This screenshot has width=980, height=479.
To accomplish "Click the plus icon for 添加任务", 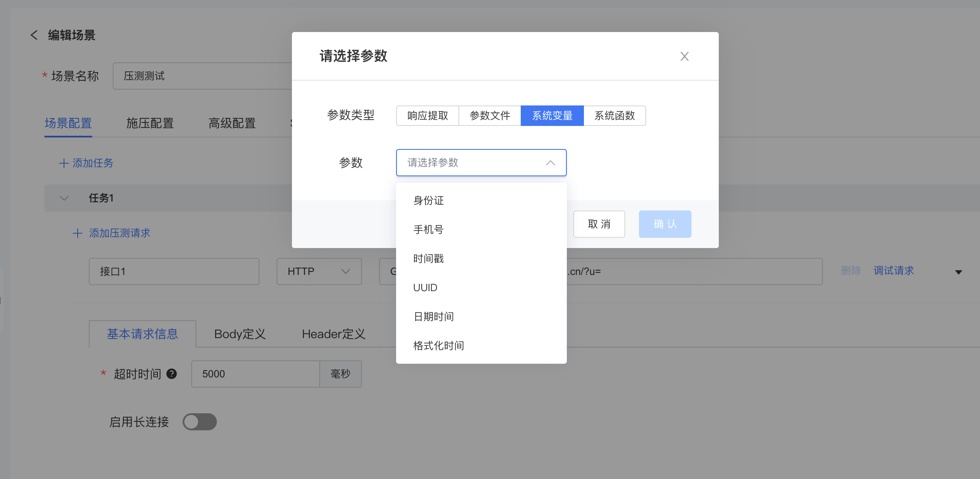I will (x=64, y=163).
